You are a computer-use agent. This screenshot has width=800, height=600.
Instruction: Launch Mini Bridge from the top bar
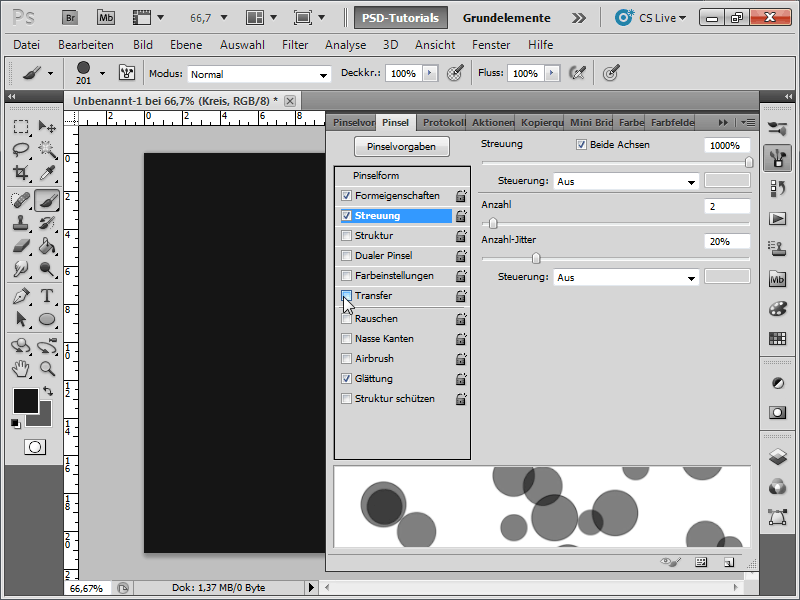(x=106, y=18)
